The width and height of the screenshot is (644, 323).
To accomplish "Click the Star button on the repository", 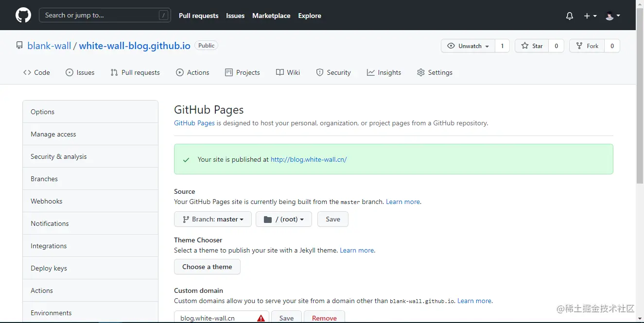I will click(532, 46).
